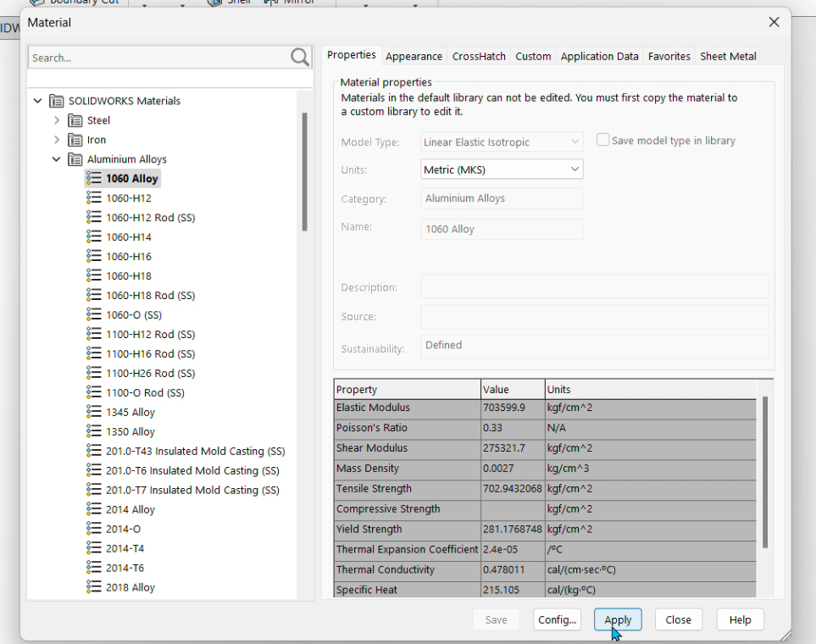Open the Units dropdown
The height and width of the screenshot is (644, 816).
tap(575, 169)
